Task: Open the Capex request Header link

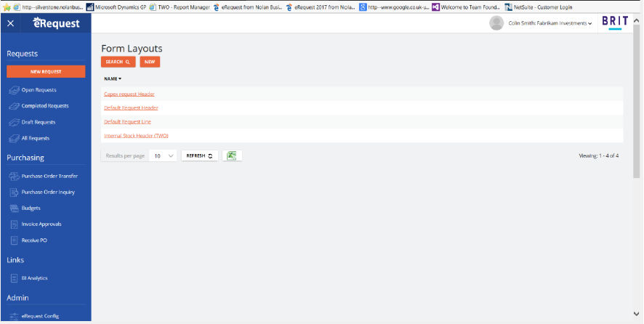Action: coord(129,94)
